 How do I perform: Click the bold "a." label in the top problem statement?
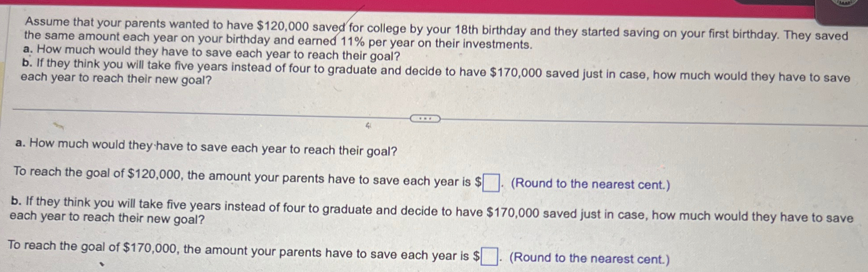[29, 48]
